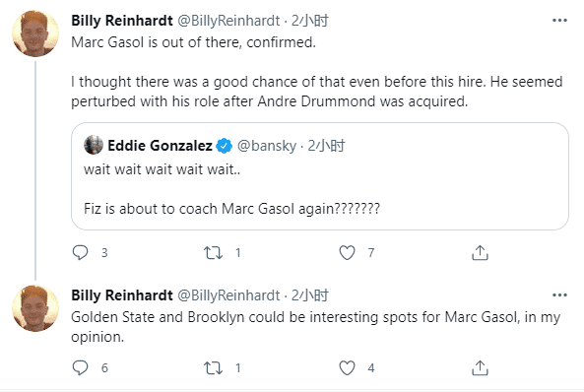The width and height of the screenshot is (584, 392).
Task: Like the first tweet with 7 likes
Action: click(347, 253)
